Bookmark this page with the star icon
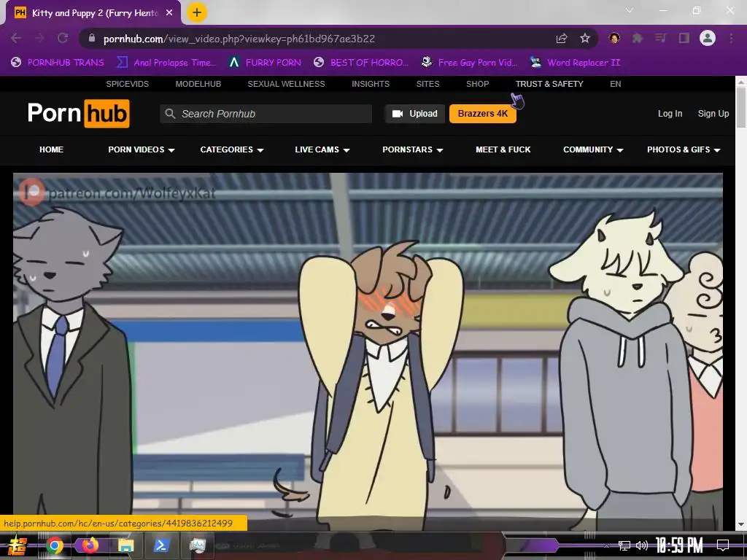 [585, 39]
